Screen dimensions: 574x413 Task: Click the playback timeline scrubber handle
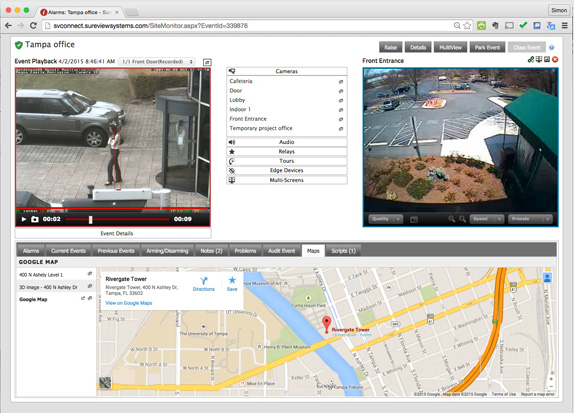90,220
